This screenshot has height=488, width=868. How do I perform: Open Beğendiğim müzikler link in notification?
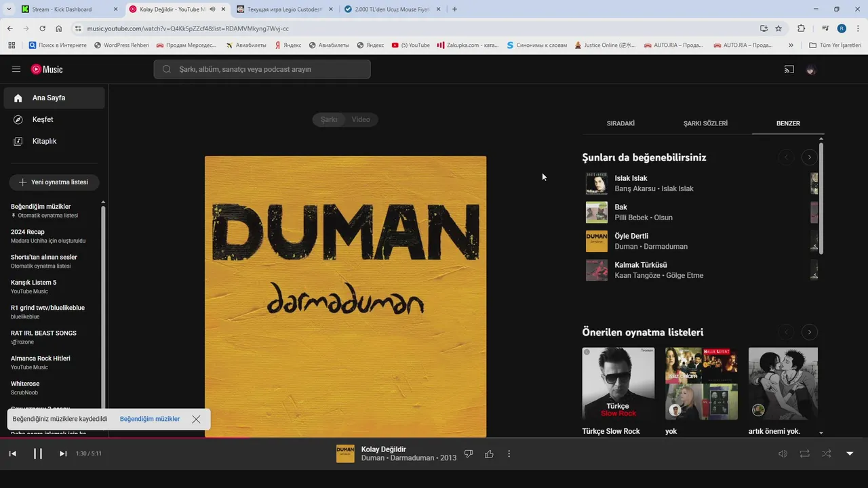(150, 419)
